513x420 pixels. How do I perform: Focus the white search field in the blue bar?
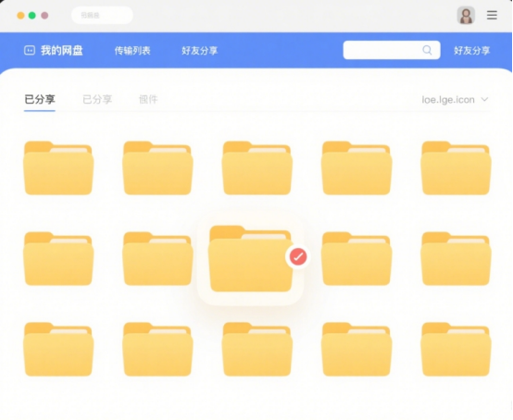point(392,50)
